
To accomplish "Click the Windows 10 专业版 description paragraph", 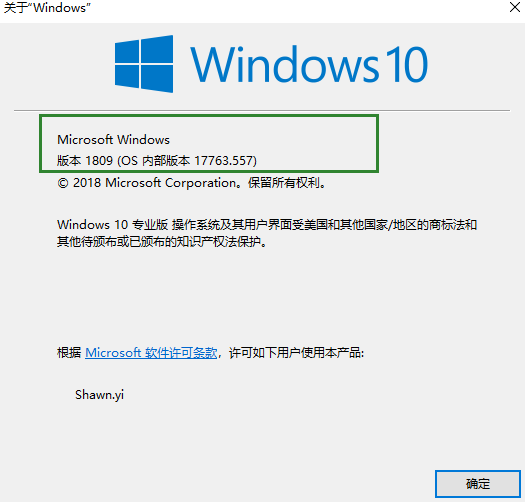I will point(267,233).
